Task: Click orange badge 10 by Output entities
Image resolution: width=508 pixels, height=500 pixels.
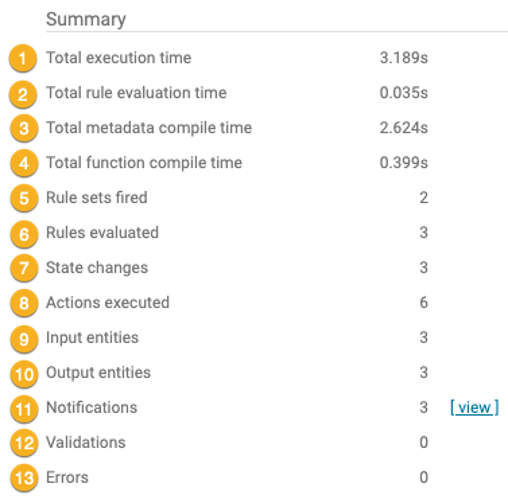Action: click(x=24, y=374)
